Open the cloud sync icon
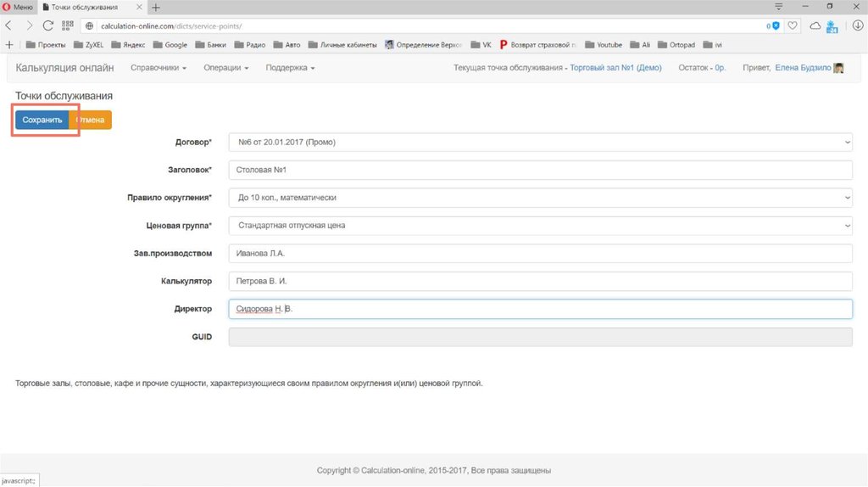This screenshot has width=868, height=487. (x=815, y=25)
